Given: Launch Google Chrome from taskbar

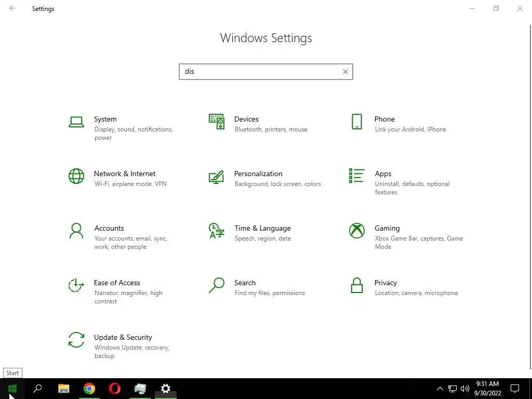Looking at the screenshot, I should 89,389.
